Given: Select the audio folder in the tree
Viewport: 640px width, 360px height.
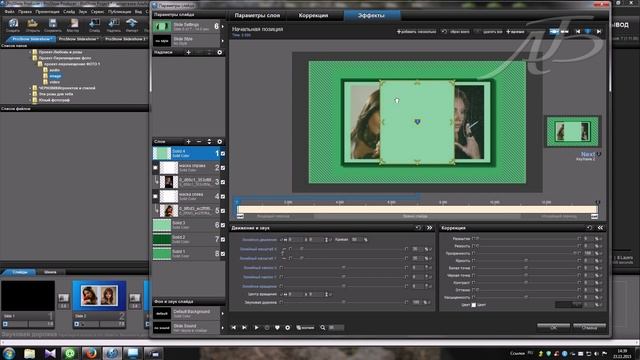Looking at the screenshot, I should 55,70.
